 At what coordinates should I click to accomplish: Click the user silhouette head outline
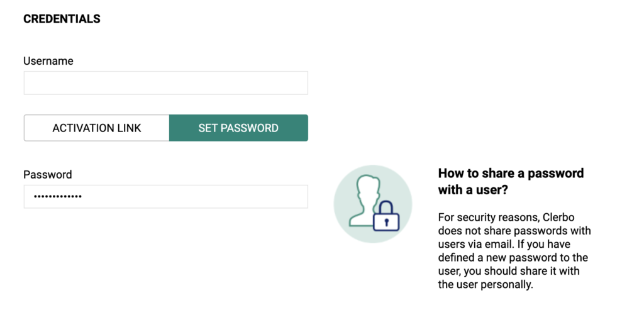tap(367, 187)
